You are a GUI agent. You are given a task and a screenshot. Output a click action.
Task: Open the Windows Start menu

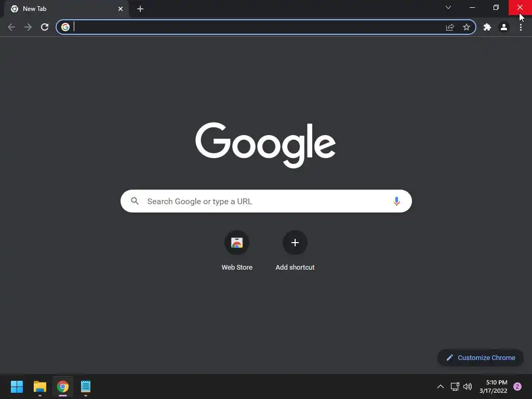[x=17, y=387]
